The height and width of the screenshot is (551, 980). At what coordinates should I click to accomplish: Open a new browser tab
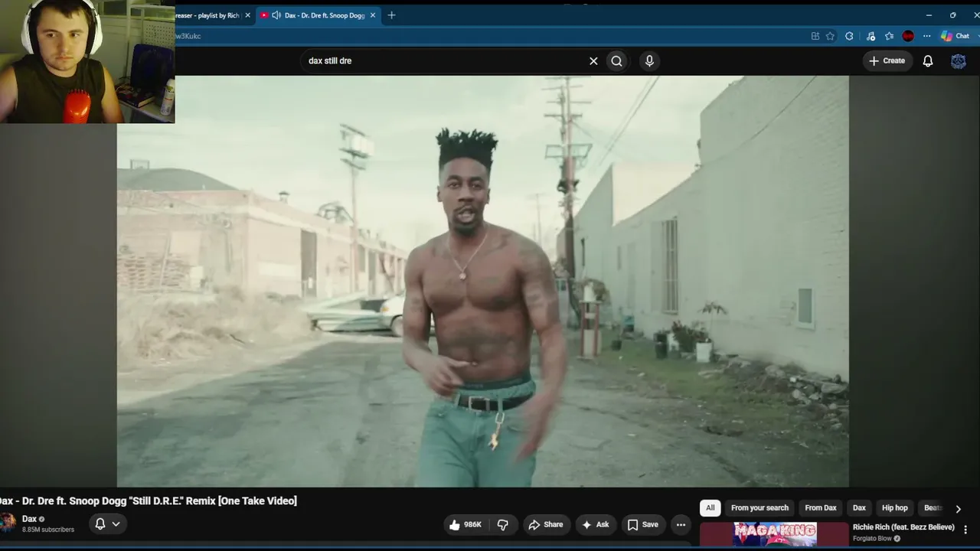coord(391,15)
